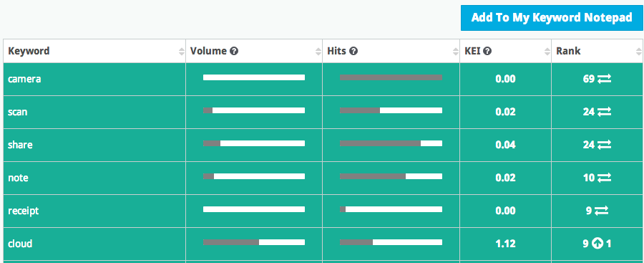The height and width of the screenshot is (263, 644).
Task: Open KEI column help icon
Action: pos(487,51)
